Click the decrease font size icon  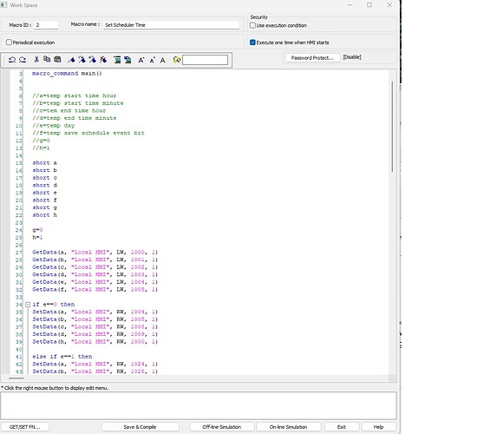pyautogui.click(x=153, y=60)
